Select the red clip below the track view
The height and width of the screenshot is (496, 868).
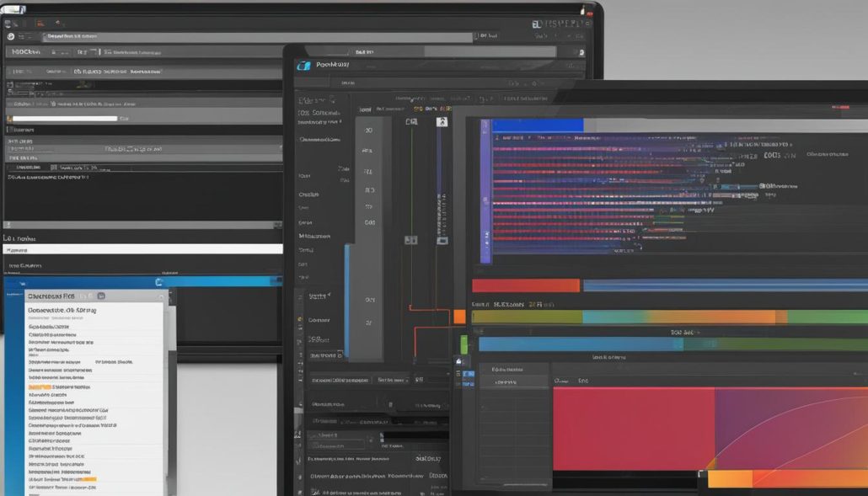click(526, 285)
